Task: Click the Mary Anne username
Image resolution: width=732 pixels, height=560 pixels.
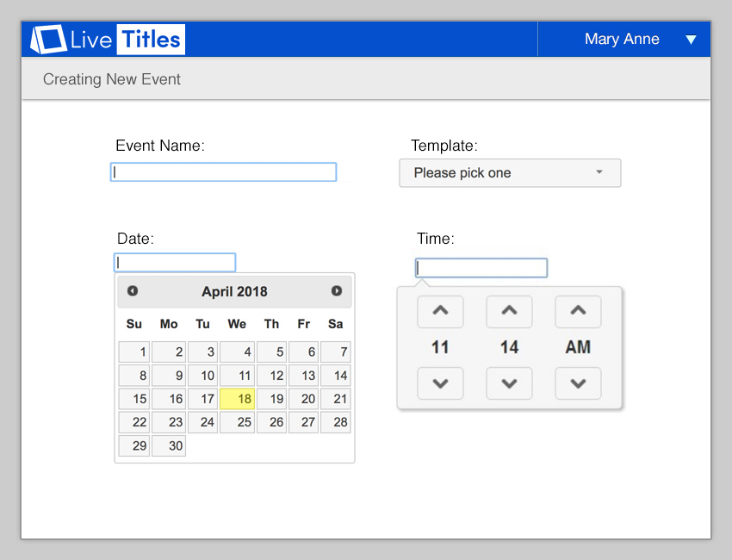Action: pos(622,40)
